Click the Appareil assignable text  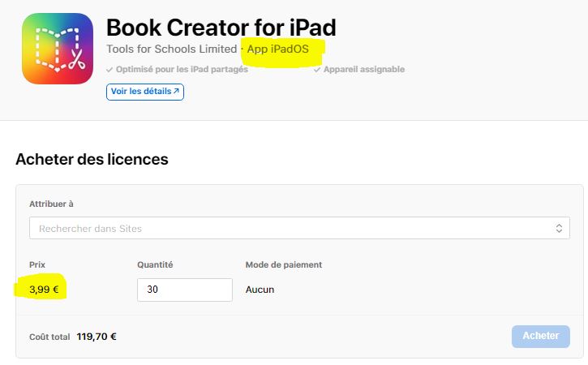pos(363,70)
